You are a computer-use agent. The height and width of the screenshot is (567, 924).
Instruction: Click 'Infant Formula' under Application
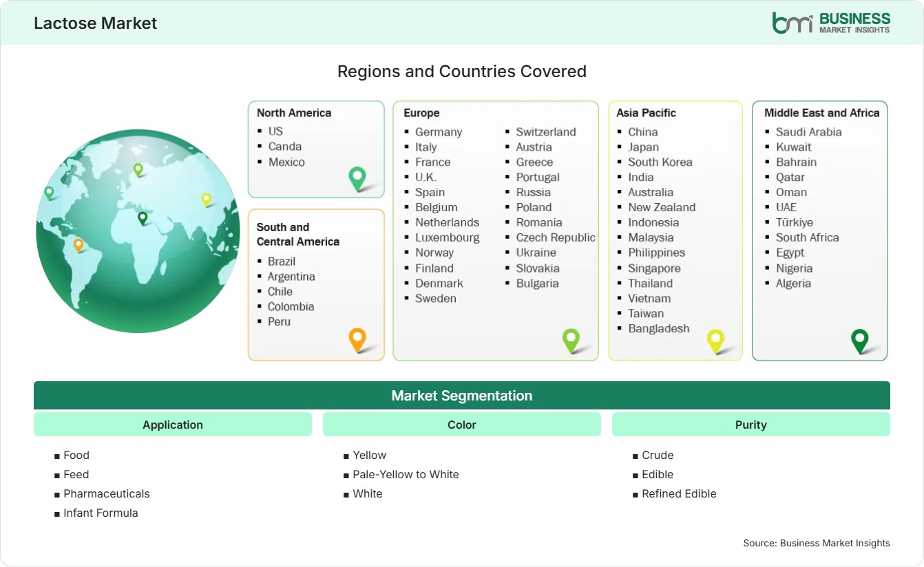pyautogui.click(x=101, y=513)
